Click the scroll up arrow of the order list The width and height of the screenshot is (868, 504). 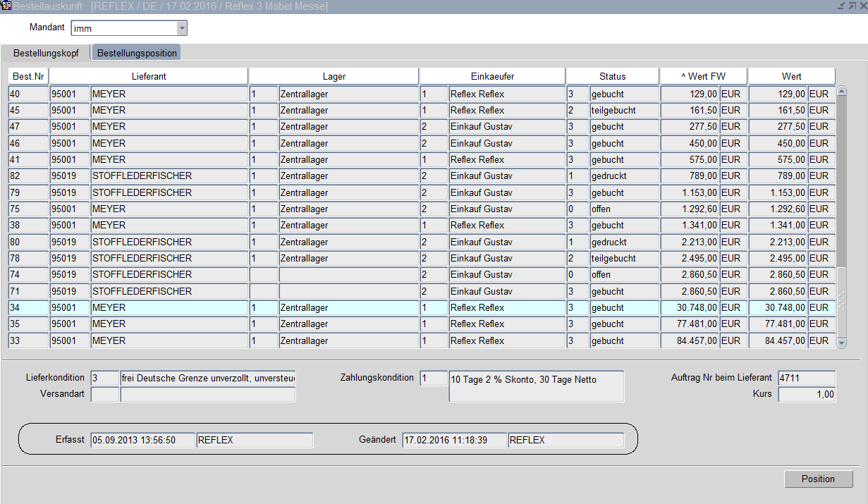click(x=841, y=92)
